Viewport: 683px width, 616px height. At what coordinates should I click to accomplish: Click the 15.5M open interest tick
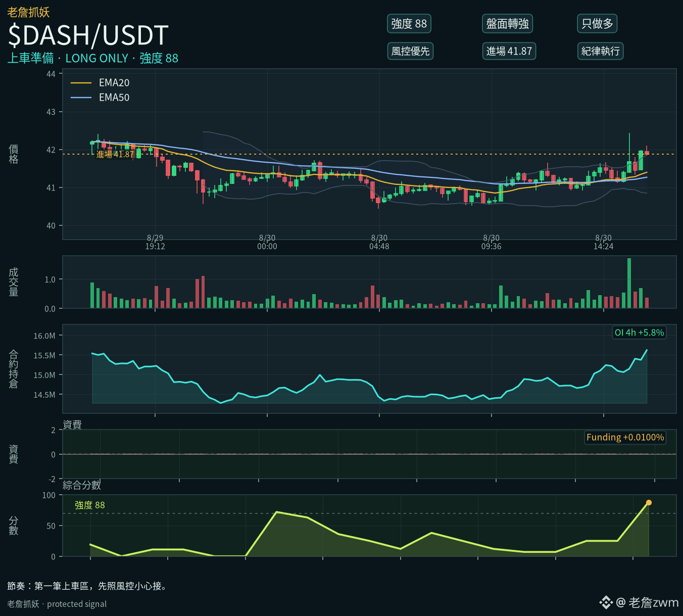coord(44,355)
